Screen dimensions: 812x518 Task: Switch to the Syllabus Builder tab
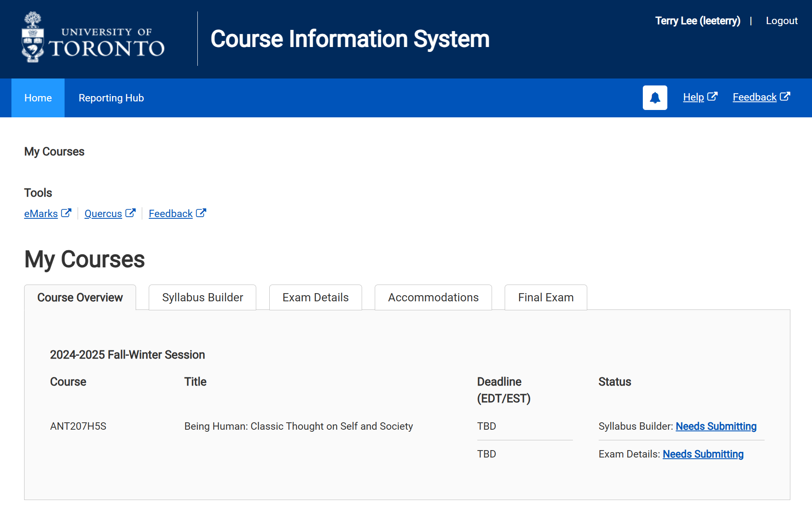click(202, 297)
